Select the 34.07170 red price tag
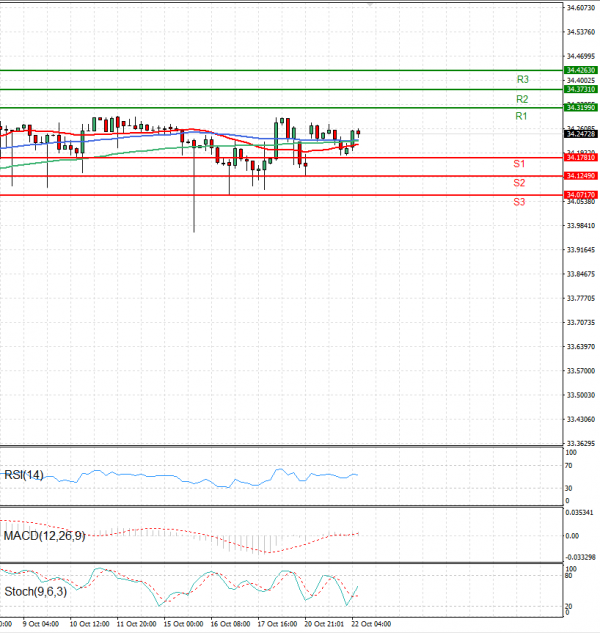Viewport: 600px width, 633px height. (x=580, y=195)
